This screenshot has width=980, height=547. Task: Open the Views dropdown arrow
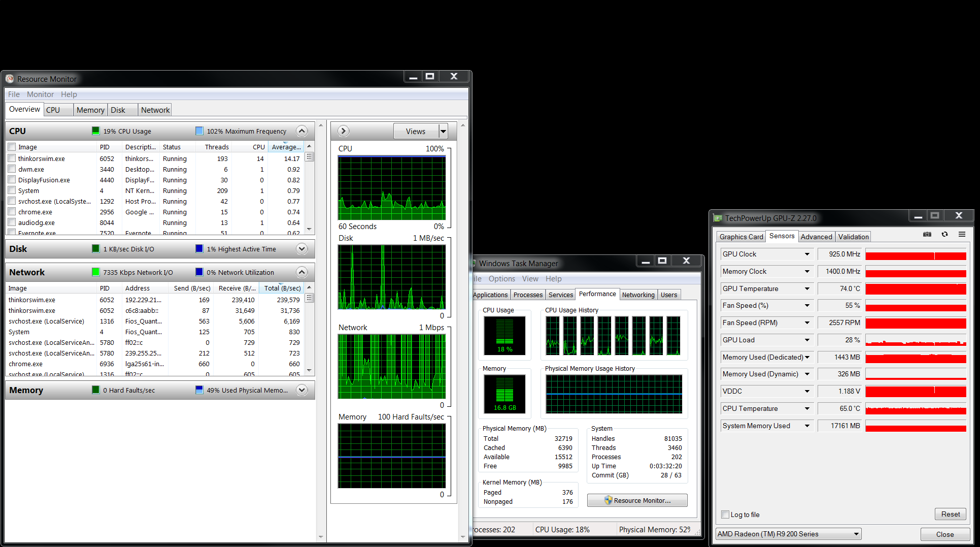443,132
